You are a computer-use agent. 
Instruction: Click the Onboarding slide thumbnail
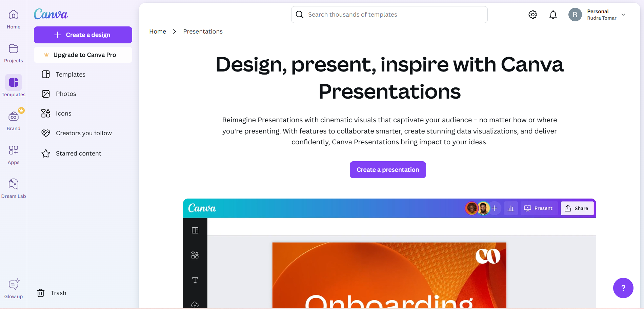389,275
